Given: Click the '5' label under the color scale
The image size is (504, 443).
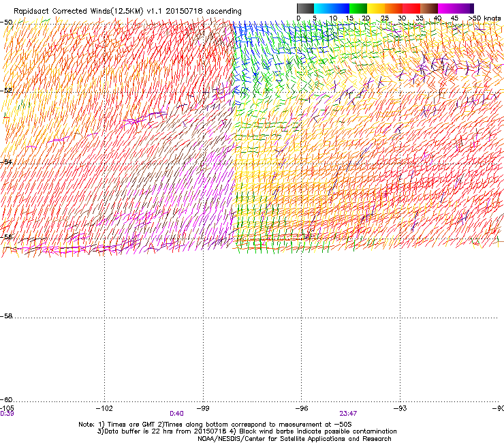Looking at the screenshot, I should point(315,18).
